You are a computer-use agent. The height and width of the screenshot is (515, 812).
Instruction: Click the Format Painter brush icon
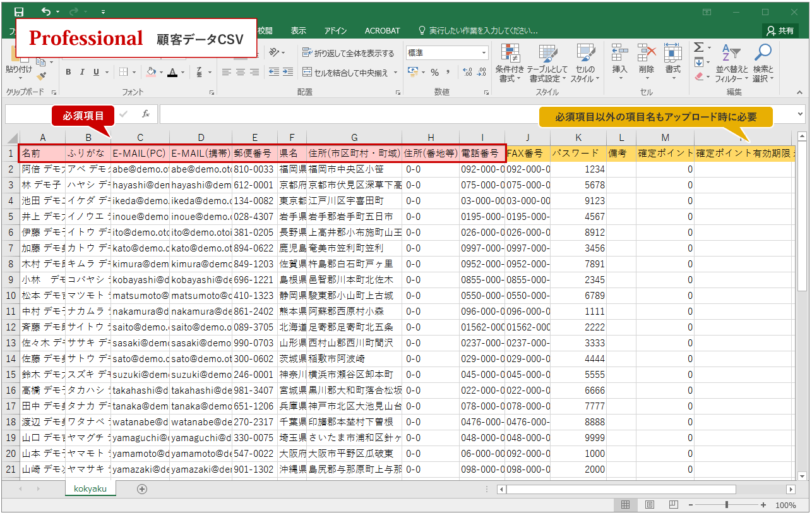(42, 76)
